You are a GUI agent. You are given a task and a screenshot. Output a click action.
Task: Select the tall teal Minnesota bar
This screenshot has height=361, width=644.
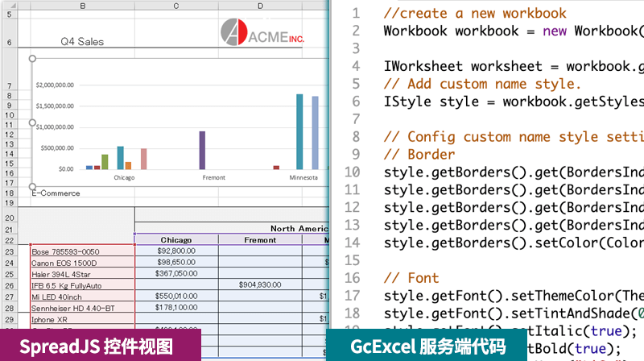pyautogui.click(x=299, y=131)
